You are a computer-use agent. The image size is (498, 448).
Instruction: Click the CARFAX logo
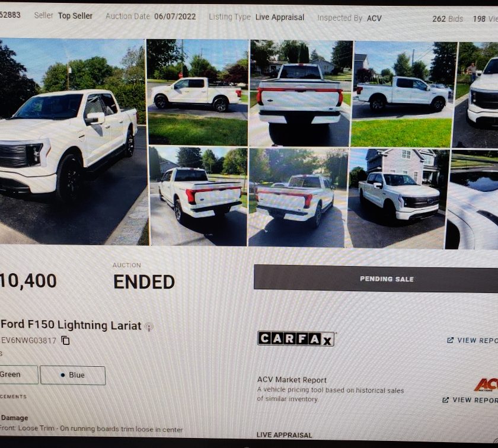pyautogui.click(x=296, y=338)
